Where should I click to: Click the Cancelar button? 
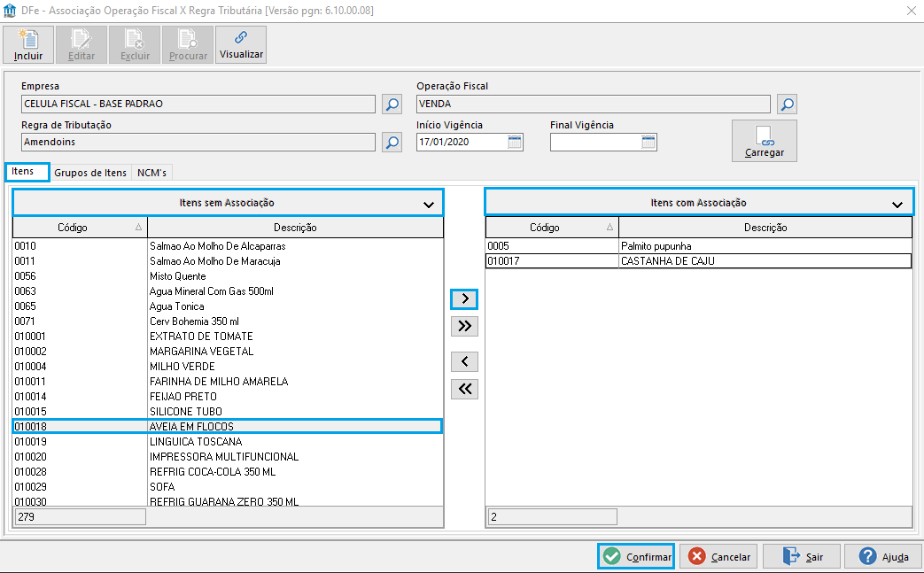click(720, 556)
